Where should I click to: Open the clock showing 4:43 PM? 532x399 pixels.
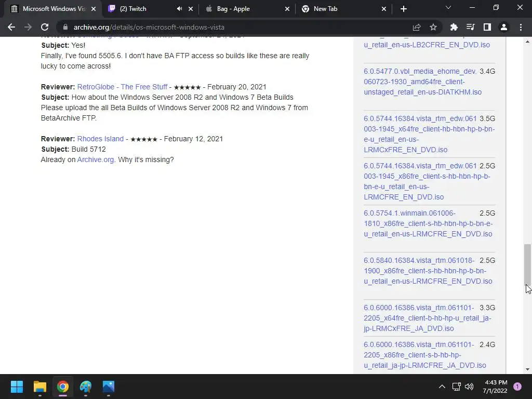coord(495,387)
